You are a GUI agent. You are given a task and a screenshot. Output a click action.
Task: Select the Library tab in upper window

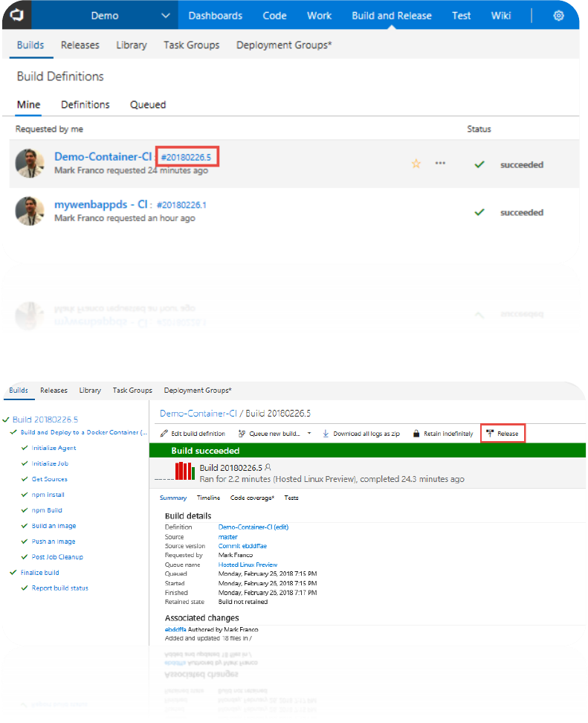click(x=132, y=45)
